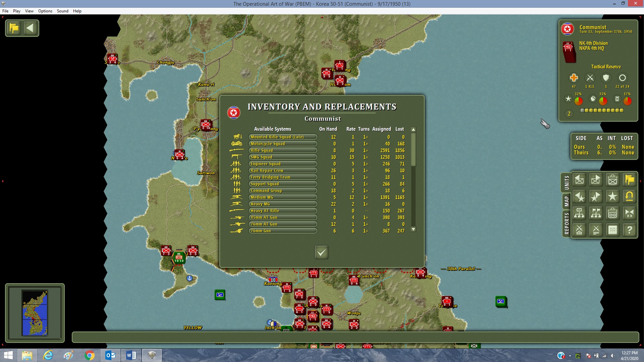Open the Play menu
The image size is (644, 362).
(x=16, y=11)
